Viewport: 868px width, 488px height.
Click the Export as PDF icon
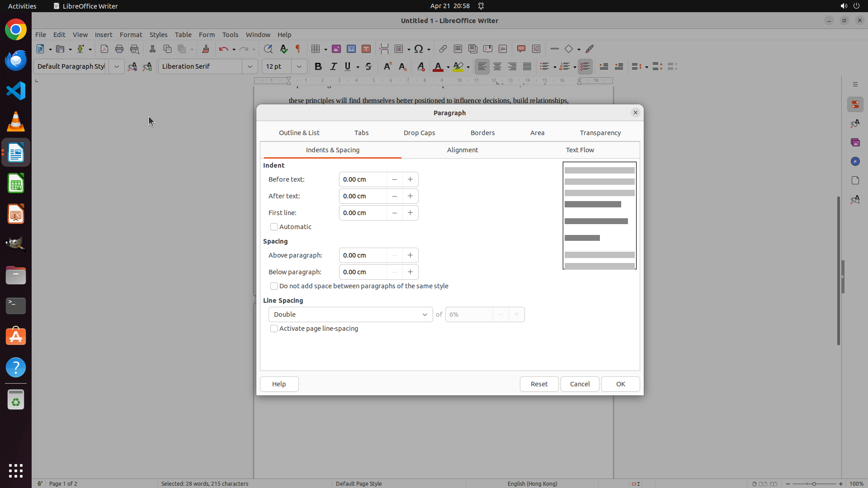tap(104, 49)
